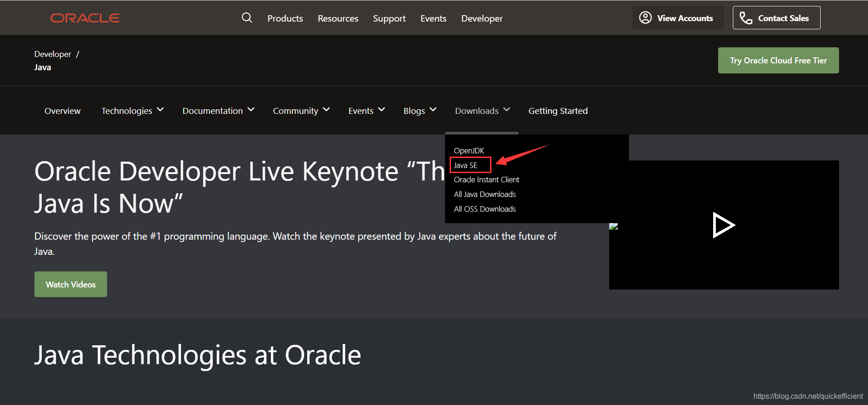868x405 pixels.
Task: Choose All Java Downloads menu item
Action: point(485,194)
